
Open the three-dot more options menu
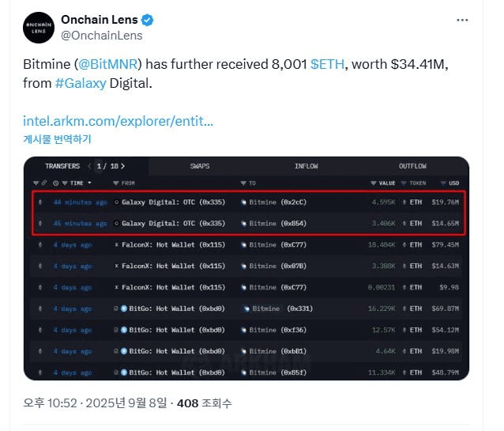462,21
